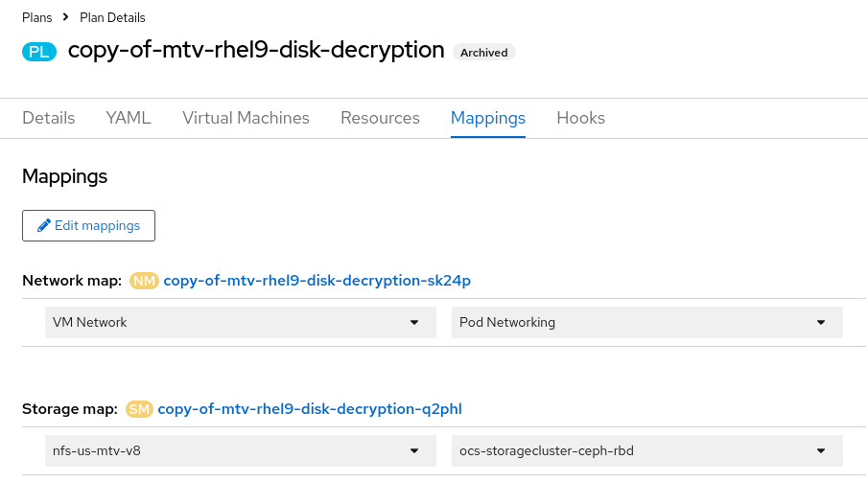Click the Archived status label
The height and width of the screenshot is (482, 868).
(x=483, y=53)
